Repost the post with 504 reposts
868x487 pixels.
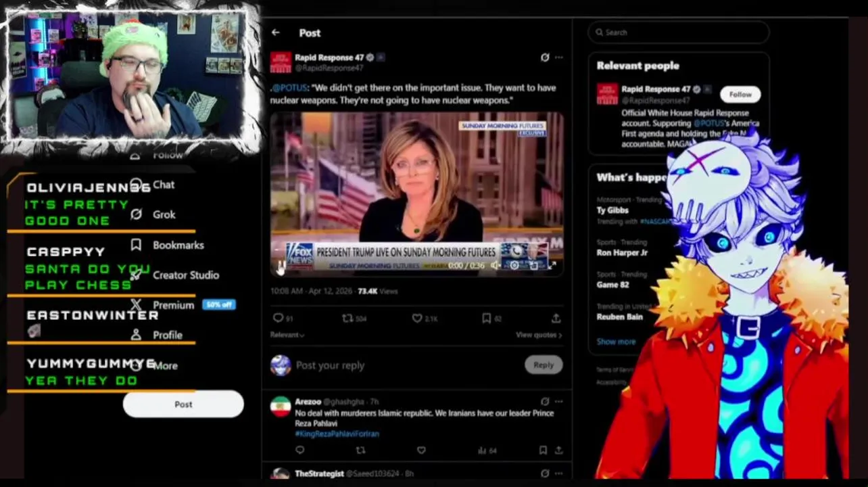(354, 318)
